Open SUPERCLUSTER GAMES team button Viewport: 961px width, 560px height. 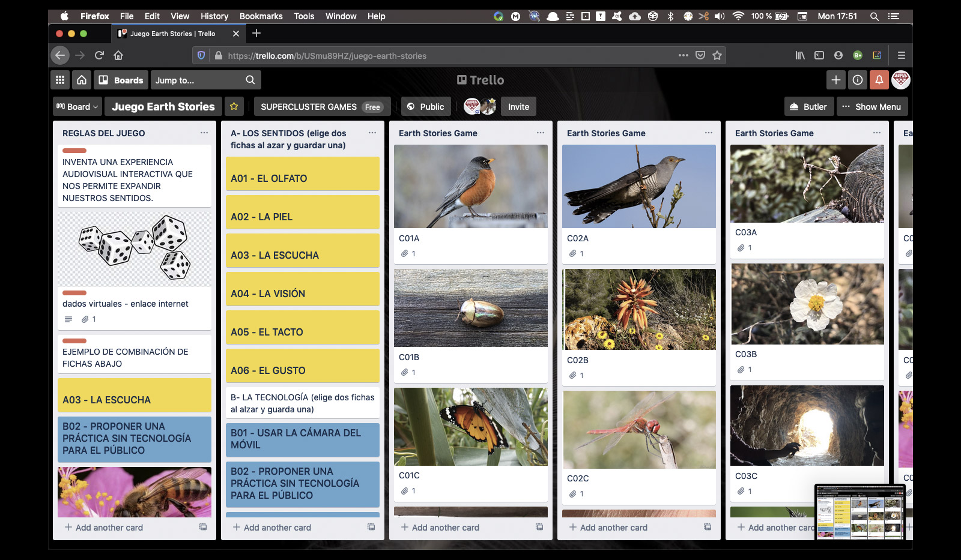point(322,107)
